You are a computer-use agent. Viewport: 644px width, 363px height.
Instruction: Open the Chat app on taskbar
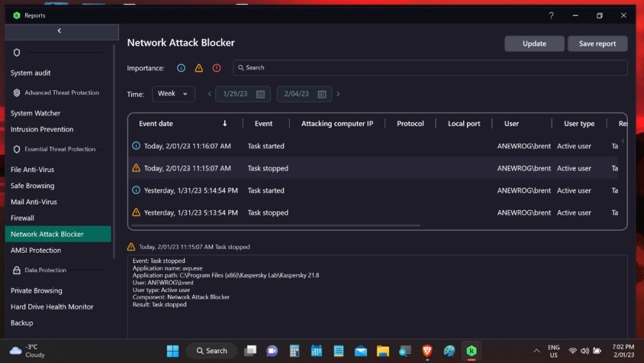(272, 351)
